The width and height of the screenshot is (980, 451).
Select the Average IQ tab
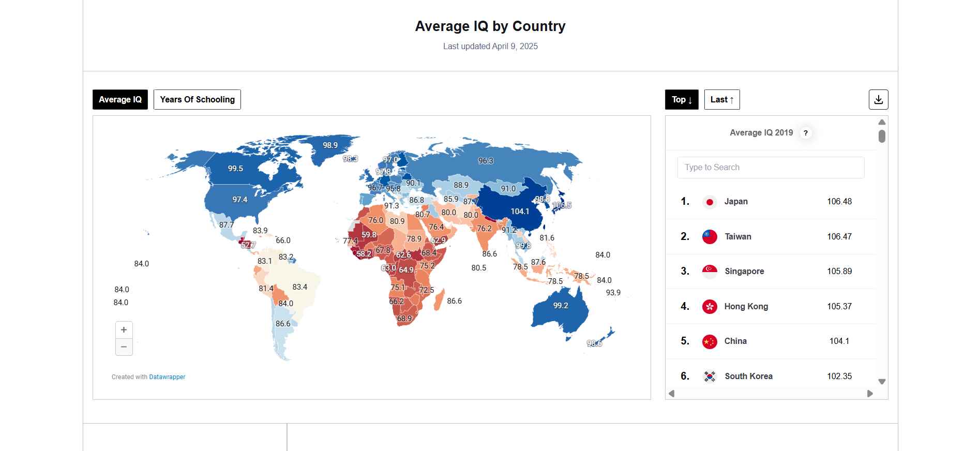click(x=120, y=99)
